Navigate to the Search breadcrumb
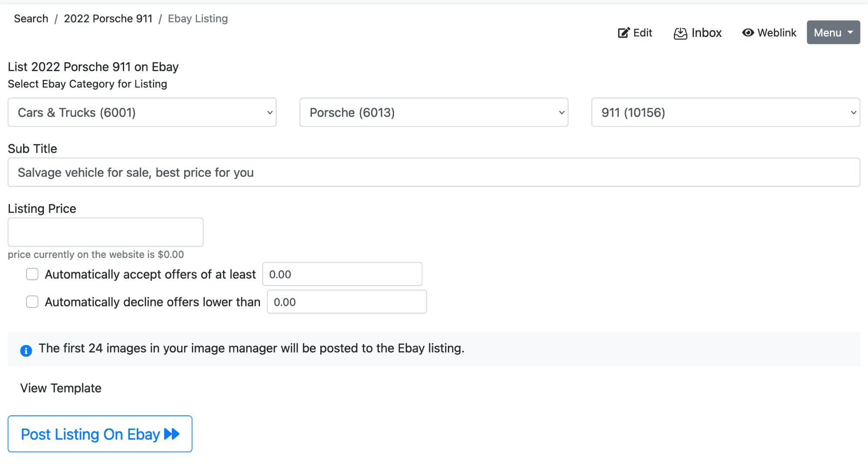Viewport: 868px width, 465px height. pyautogui.click(x=31, y=18)
